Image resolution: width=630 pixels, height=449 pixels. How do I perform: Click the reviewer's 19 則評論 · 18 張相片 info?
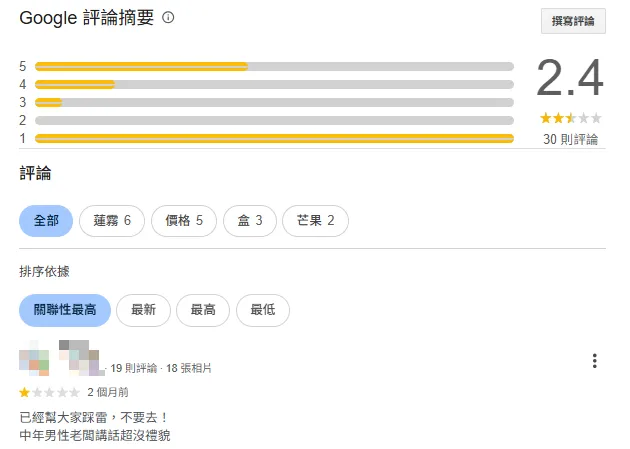(161, 368)
